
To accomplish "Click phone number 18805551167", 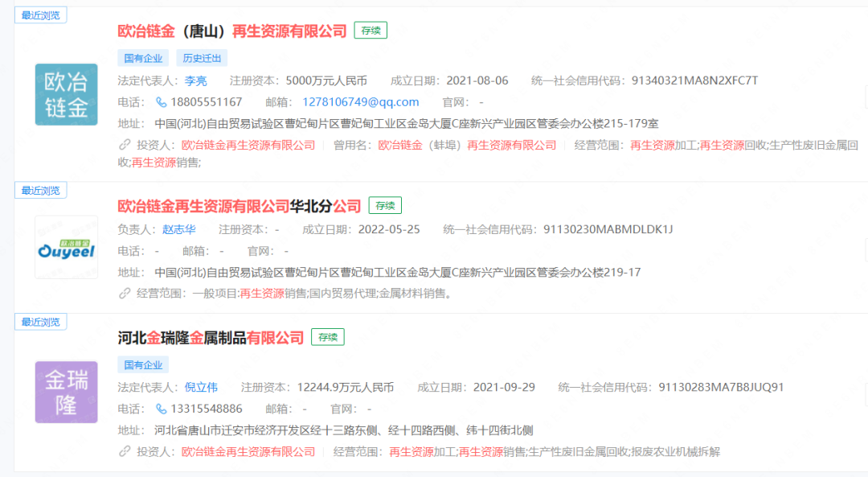I will click(207, 102).
